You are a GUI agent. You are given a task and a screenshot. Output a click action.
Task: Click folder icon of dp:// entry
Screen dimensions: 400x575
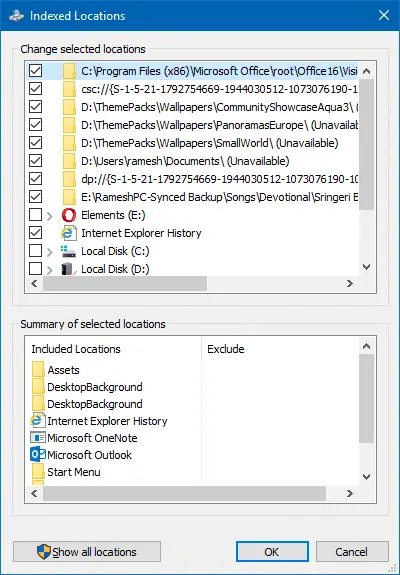69,179
